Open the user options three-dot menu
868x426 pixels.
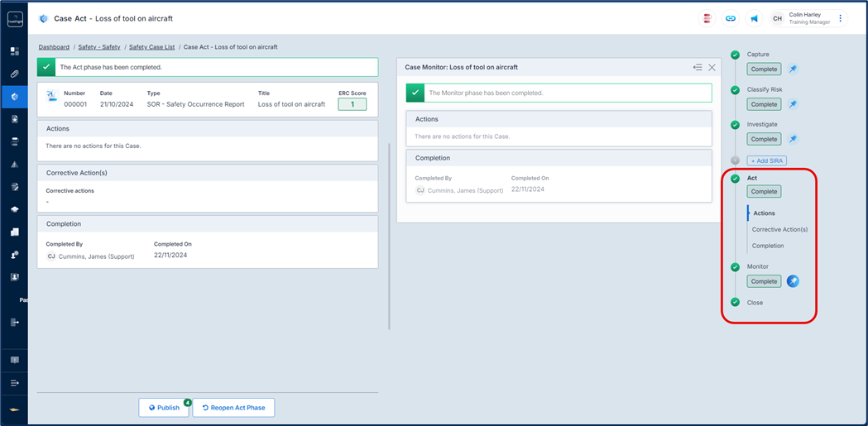coord(841,18)
